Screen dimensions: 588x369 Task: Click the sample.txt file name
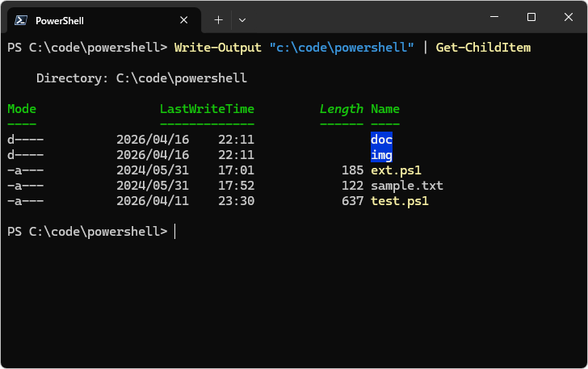tap(407, 186)
